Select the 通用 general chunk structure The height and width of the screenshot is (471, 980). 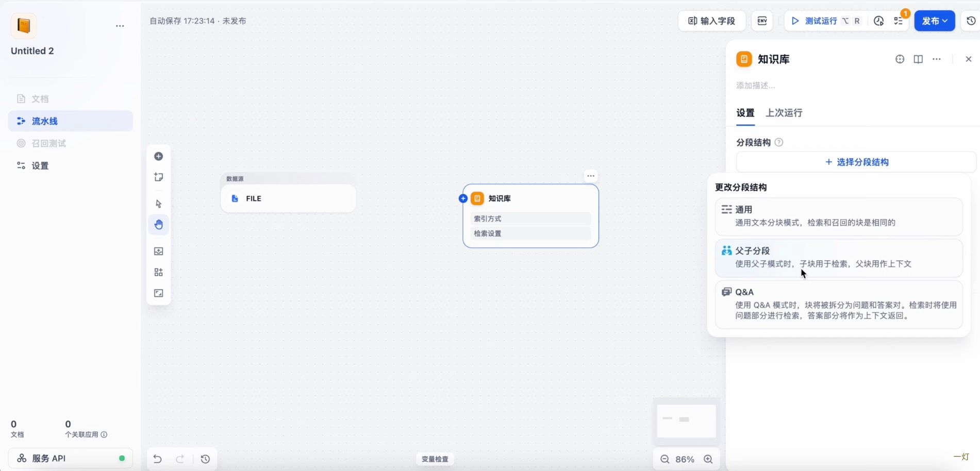point(838,216)
